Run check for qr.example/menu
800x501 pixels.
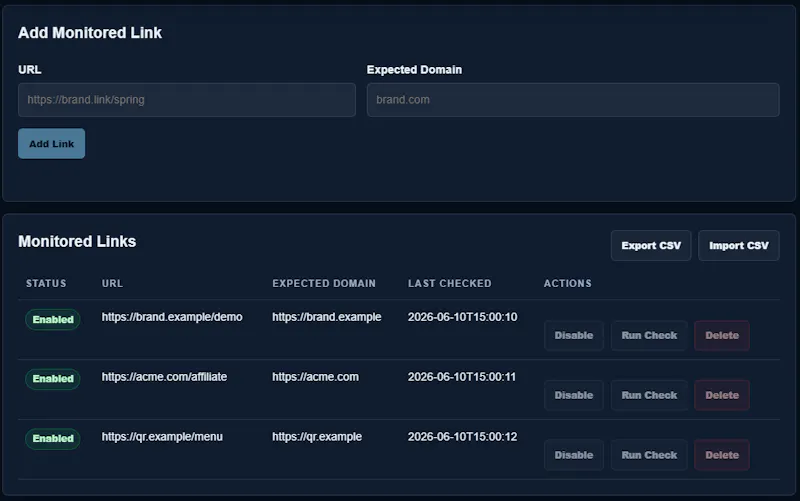[649, 455]
